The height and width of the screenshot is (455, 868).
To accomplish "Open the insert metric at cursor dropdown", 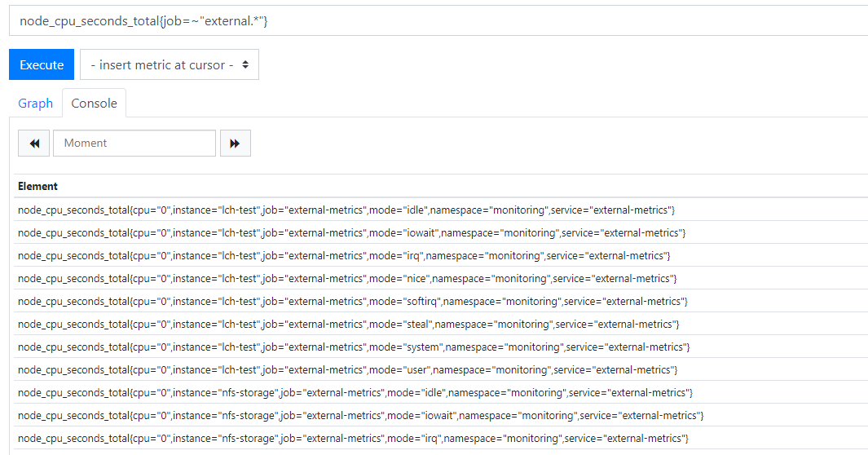I will [x=170, y=65].
